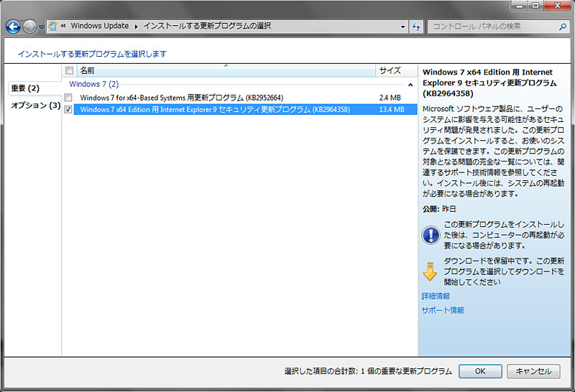The height and width of the screenshot is (392, 575).
Task: Open the 詳細情報 link
Action: (436, 296)
